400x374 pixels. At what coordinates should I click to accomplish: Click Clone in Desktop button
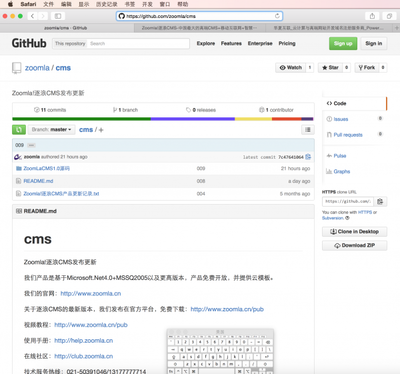354,232
